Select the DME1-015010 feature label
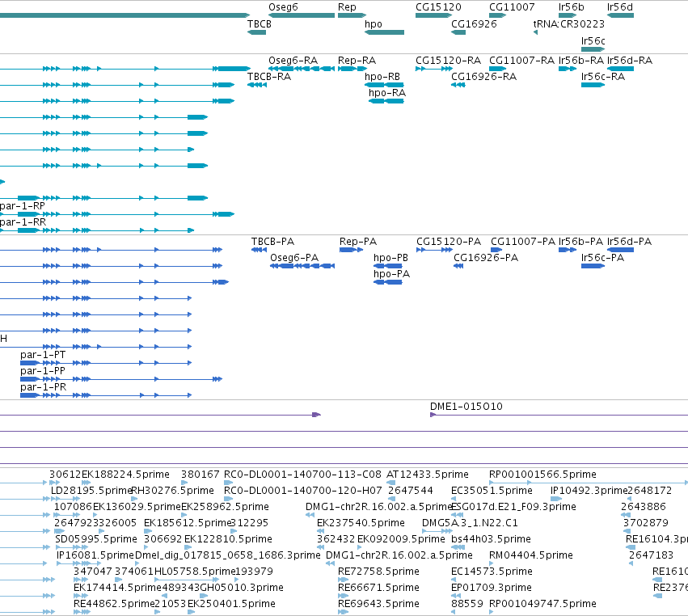The width and height of the screenshot is (688, 616). [466, 407]
